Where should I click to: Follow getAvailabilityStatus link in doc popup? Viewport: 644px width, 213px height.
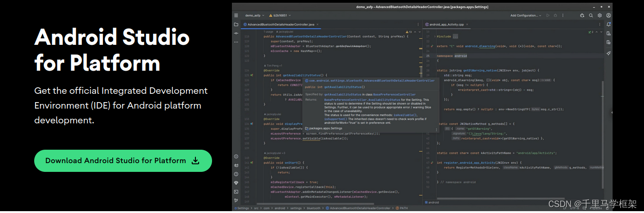tap(343, 94)
